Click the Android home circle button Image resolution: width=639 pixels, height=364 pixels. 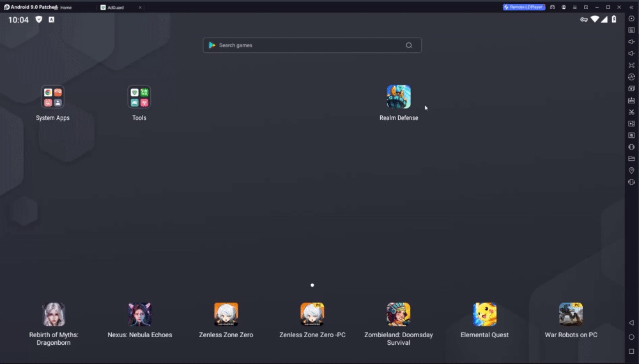(x=631, y=337)
